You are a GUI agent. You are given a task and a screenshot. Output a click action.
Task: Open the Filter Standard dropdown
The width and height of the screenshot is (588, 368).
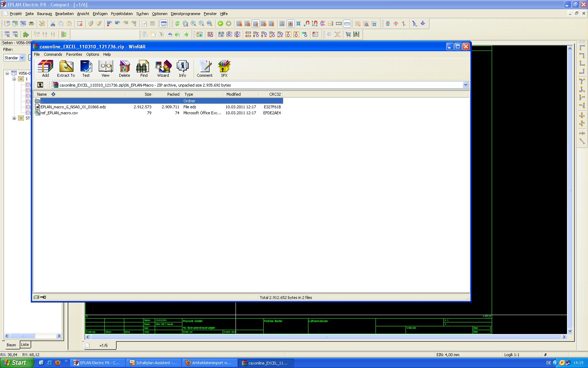(x=22, y=58)
